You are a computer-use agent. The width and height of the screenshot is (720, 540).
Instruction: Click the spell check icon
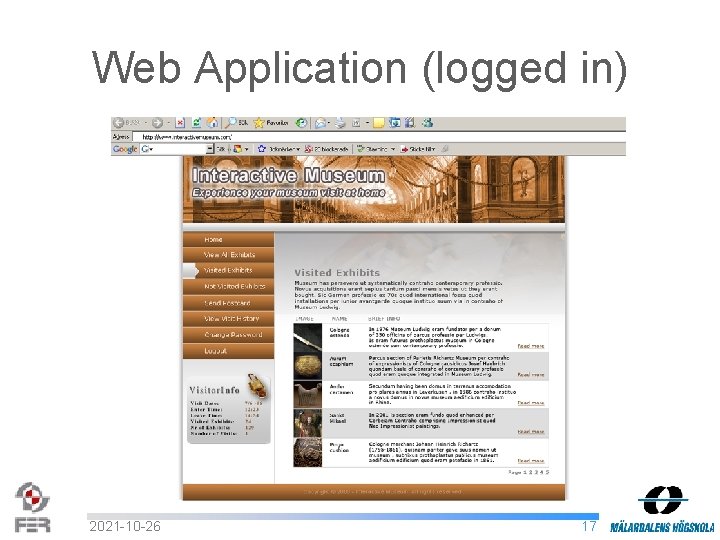pyautogui.click(x=361, y=149)
